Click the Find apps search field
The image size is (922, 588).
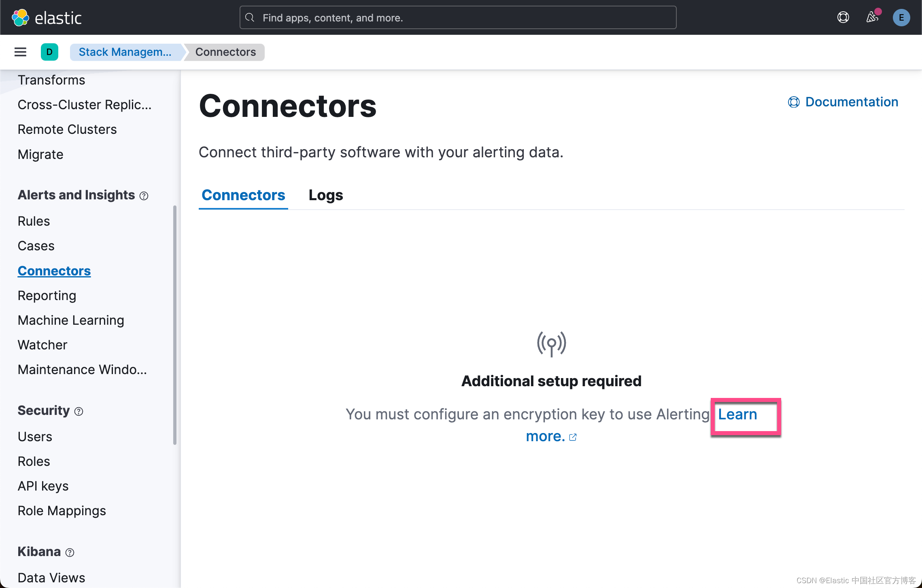pos(458,17)
